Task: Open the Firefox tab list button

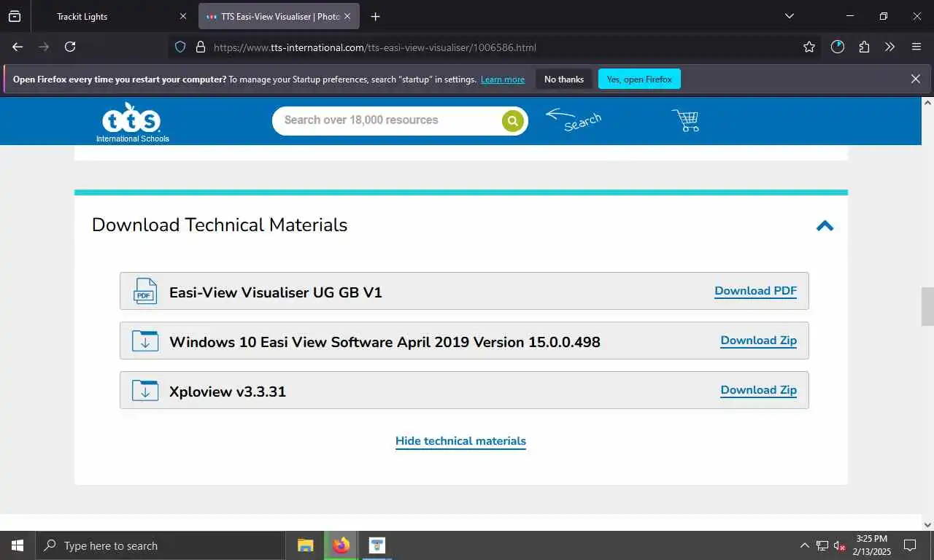Action: pyautogui.click(x=15, y=16)
